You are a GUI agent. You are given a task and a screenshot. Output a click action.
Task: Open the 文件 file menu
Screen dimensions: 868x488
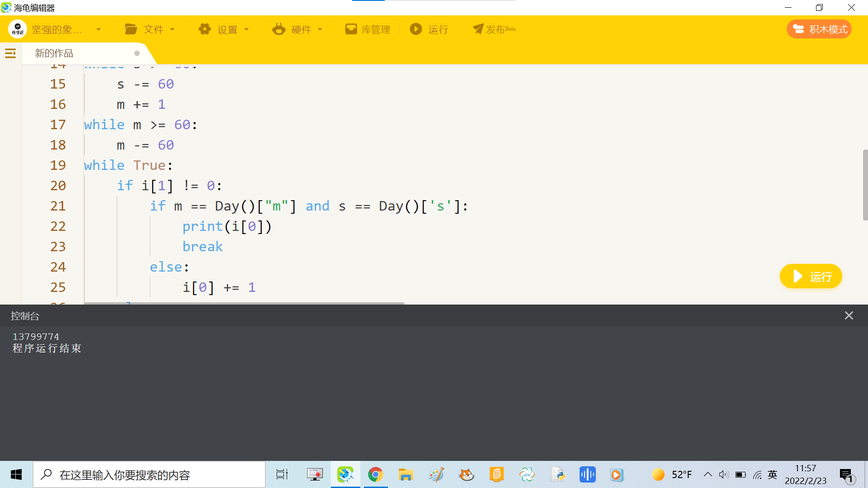150,29
